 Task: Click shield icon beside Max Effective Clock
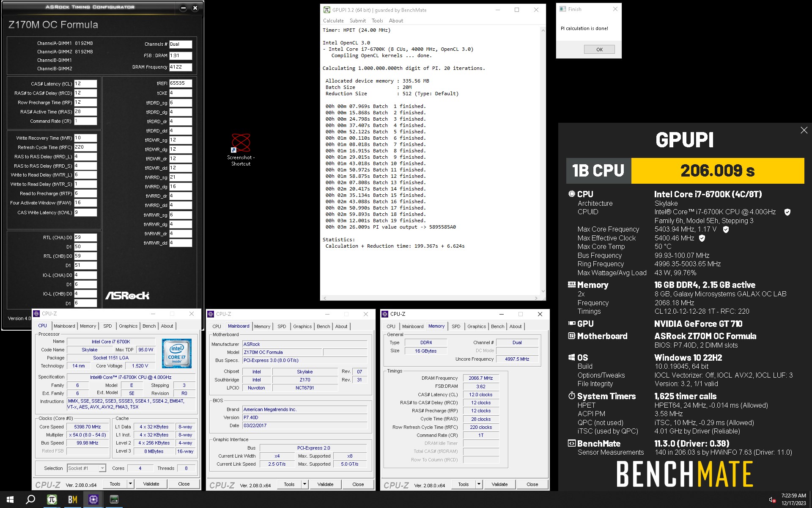coord(702,238)
